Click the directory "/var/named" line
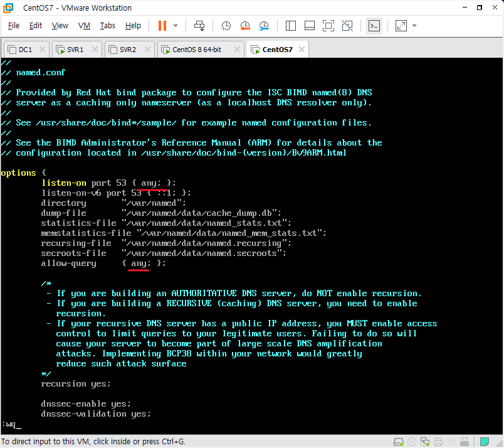504x448 pixels. click(x=113, y=203)
